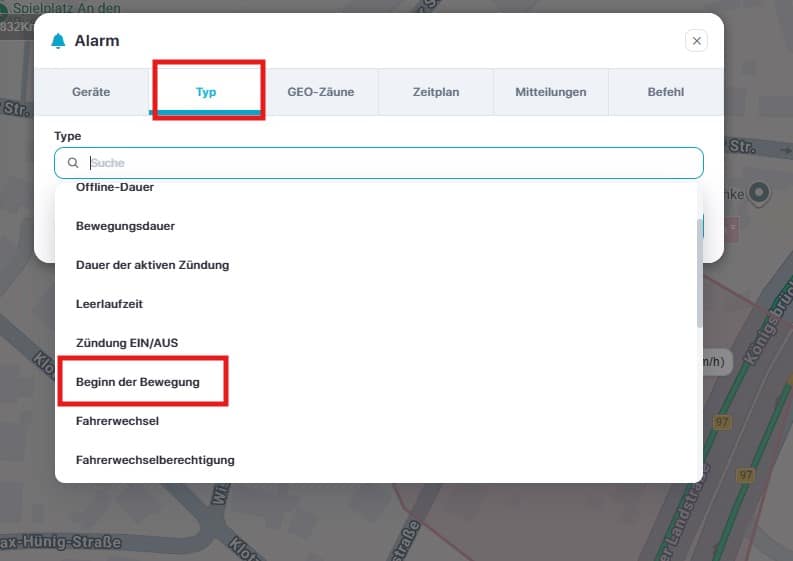Choose Offline-Dauer from the type list
The height and width of the screenshot is (561, 793).
click(115, 188)
